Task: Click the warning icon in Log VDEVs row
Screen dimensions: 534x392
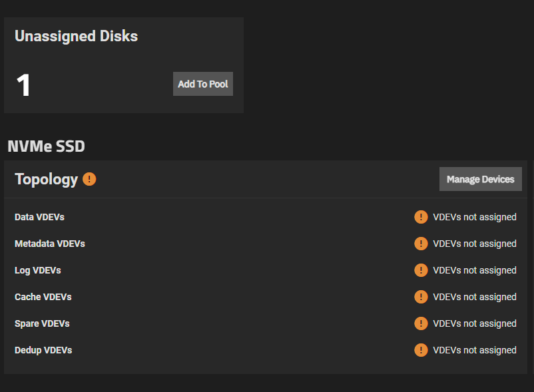Action: click(421, 270)
